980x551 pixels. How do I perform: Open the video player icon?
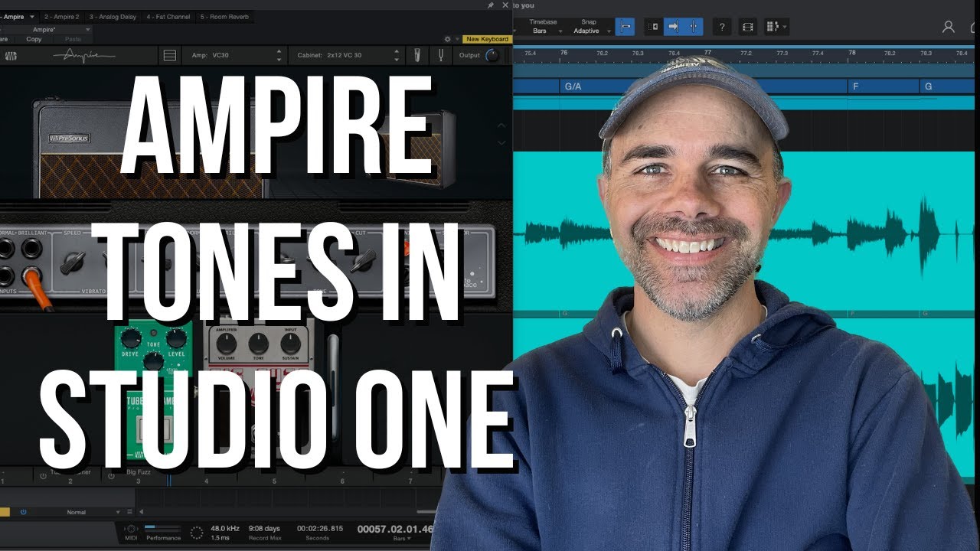tap(747, 27)
